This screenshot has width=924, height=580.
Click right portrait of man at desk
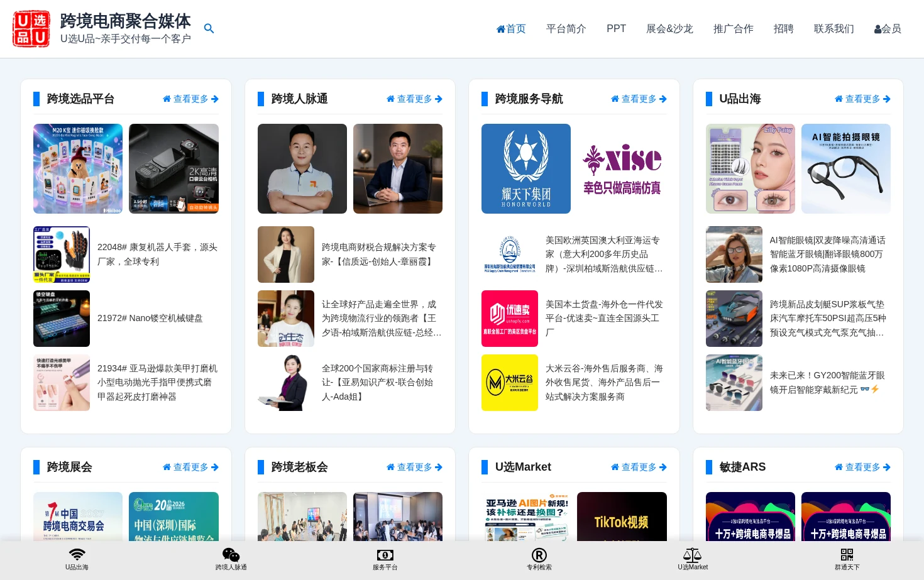[398, 168]
